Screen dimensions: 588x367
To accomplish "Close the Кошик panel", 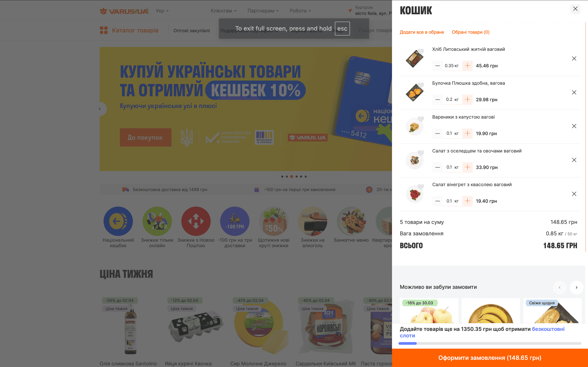I will 575,9.
